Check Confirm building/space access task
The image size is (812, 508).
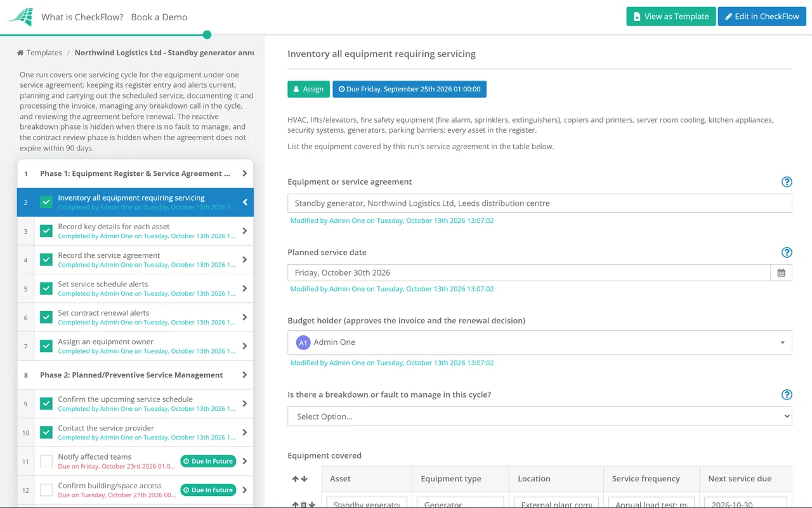pos(46,490)
